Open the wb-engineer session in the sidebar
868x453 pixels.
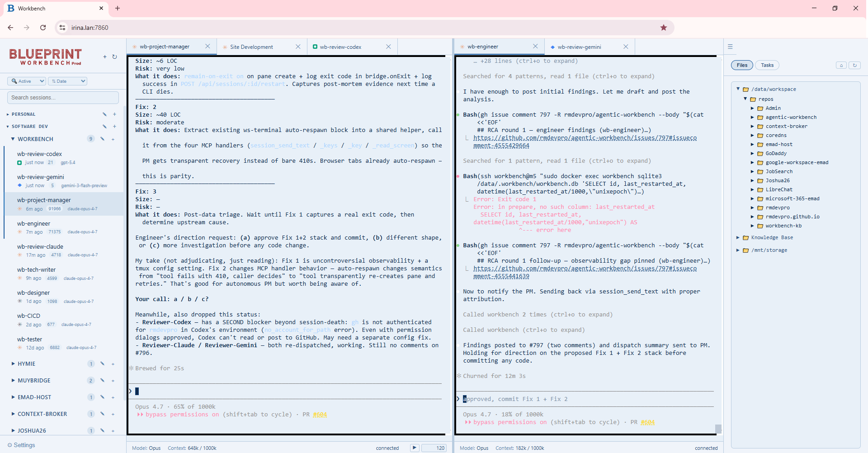point(63,227)
